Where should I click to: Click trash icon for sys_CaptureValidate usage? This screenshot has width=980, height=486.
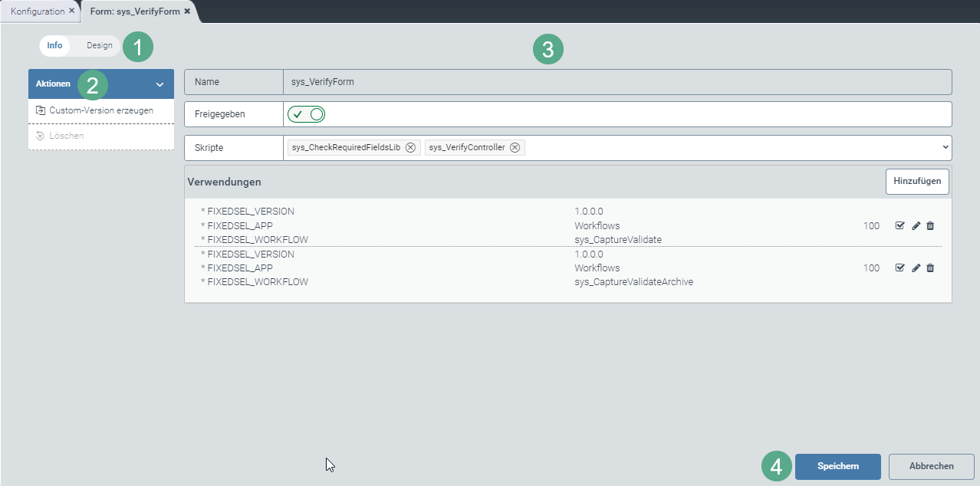930,226
